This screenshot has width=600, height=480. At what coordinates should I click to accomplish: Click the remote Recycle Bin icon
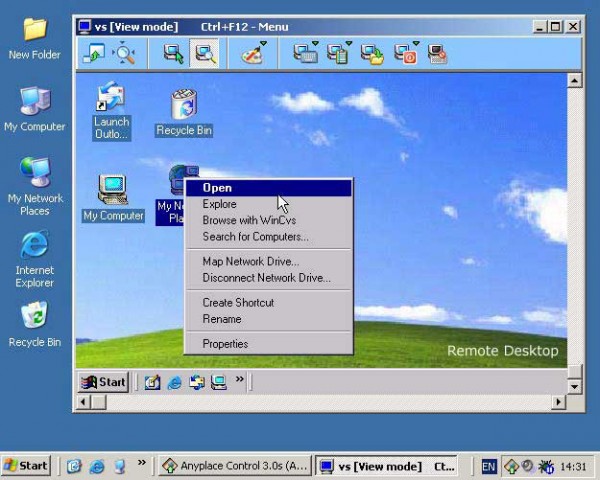[184, 113]
